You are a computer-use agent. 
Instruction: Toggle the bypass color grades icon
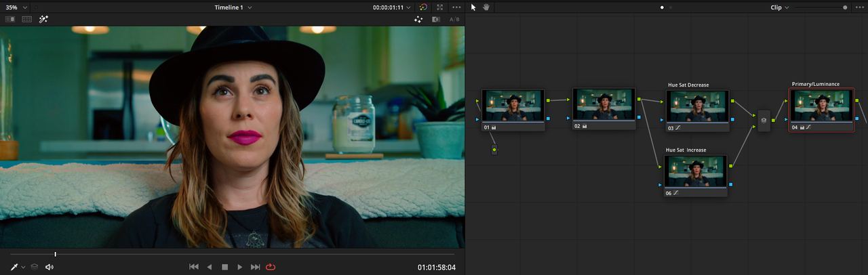click(x=423, y=7)
